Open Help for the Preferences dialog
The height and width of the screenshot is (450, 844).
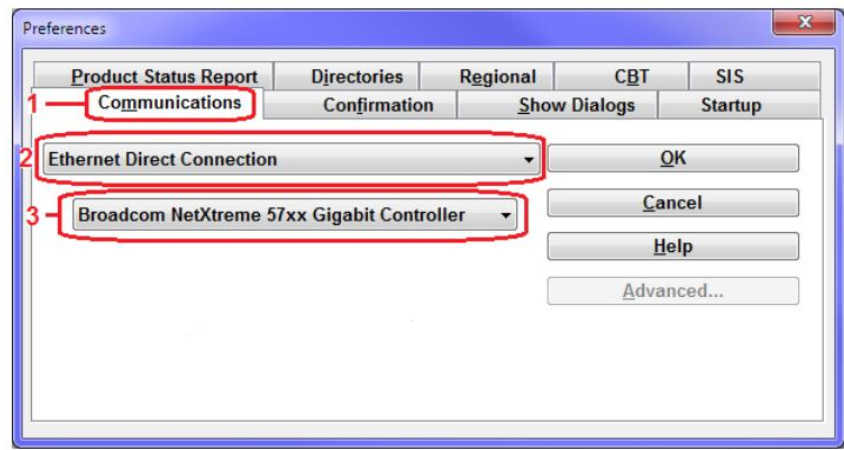[673, 247]
